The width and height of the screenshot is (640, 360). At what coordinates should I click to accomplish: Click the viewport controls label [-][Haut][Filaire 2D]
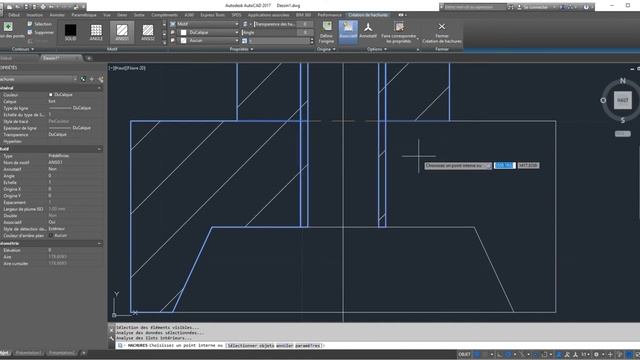click(127, 68)
